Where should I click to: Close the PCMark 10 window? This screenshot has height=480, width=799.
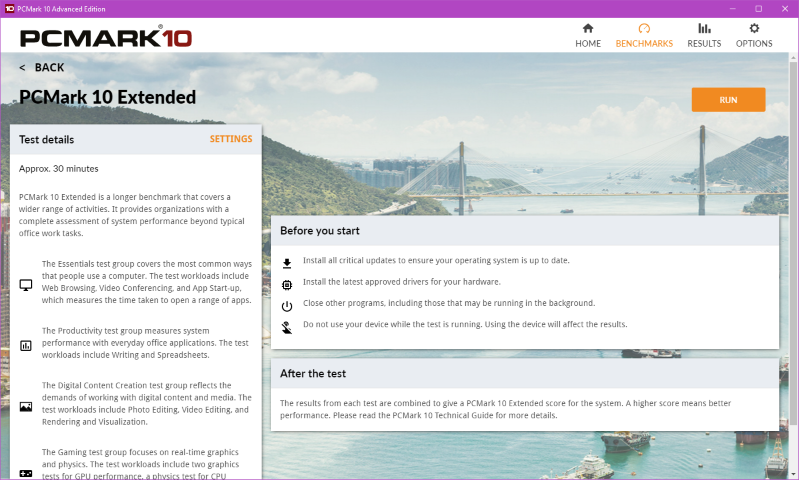[x=785, y=9]
